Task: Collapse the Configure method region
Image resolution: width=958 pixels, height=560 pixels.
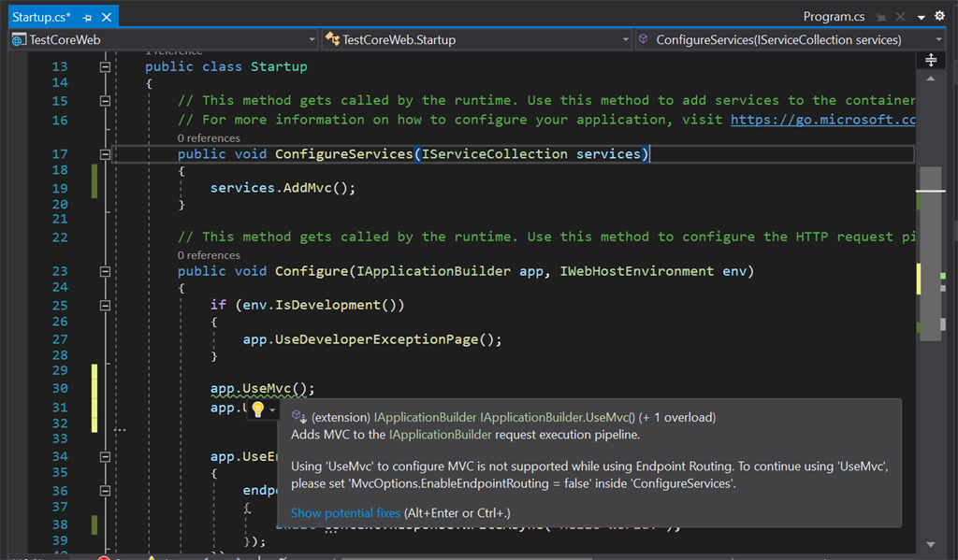Action: tap(105, 271)
